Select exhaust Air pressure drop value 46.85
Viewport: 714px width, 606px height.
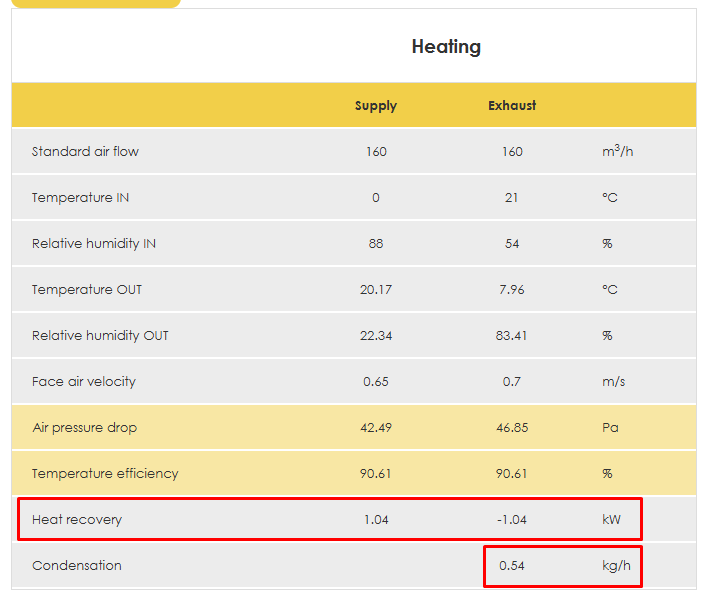pyautogui.click(x=512, y=428)
